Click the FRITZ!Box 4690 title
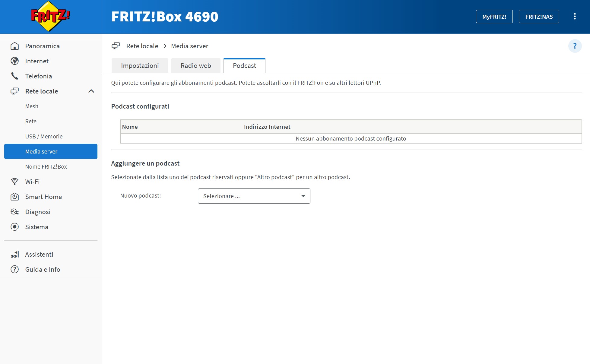 (x=165, y=17)
